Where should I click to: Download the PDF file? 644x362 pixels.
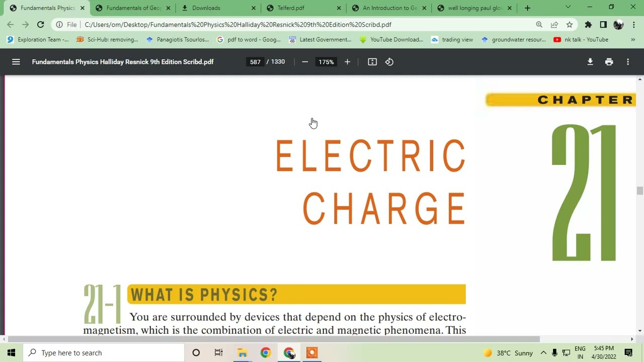[x=590, y=62]
